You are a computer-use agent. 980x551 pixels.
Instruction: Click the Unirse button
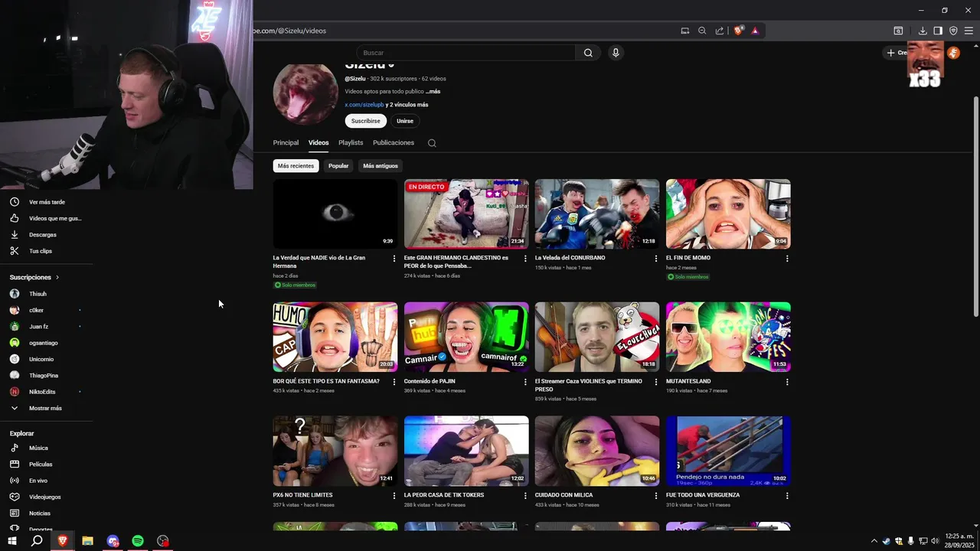tap(405, 121)
